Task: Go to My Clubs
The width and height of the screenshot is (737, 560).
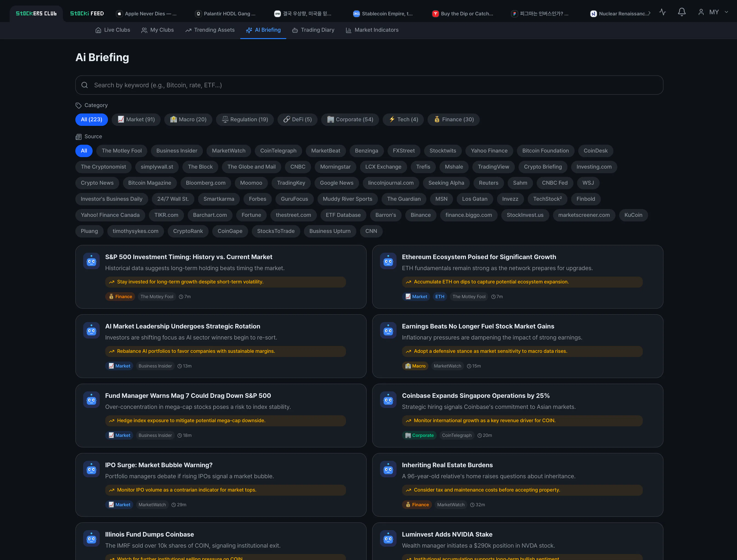Action: tap(157, 30)
